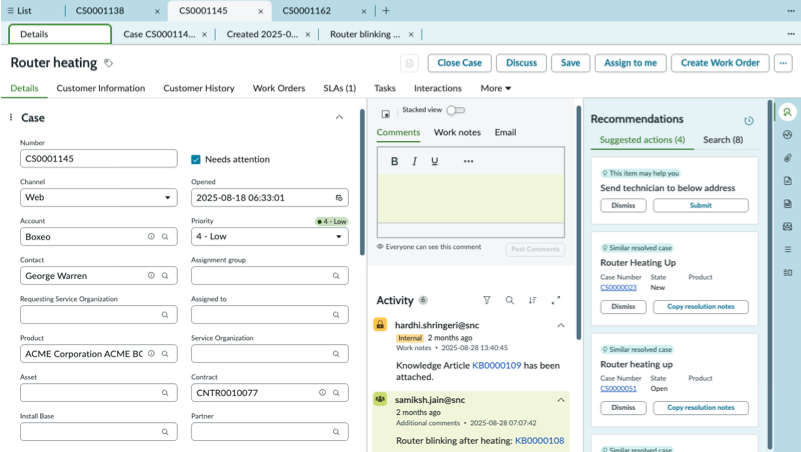
Task: Click the sort icon in Activity
Action: click(x=533, y=300)
